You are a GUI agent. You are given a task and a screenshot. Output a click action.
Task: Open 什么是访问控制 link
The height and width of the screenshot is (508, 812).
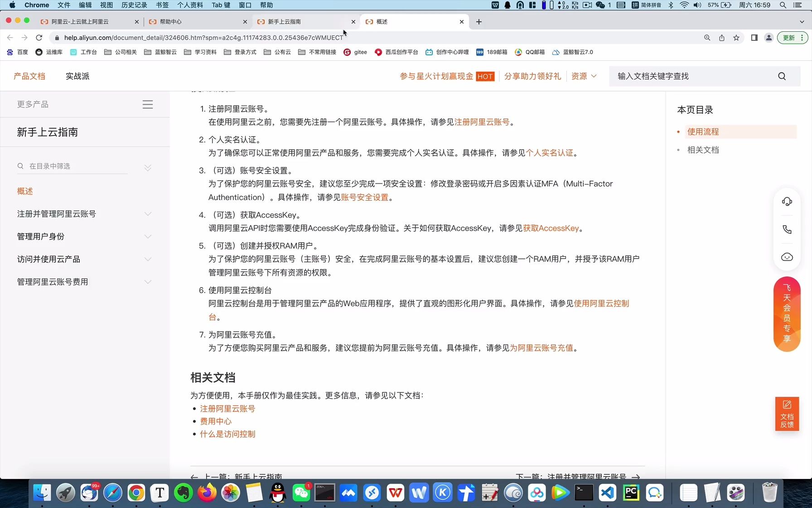(227, 434)
